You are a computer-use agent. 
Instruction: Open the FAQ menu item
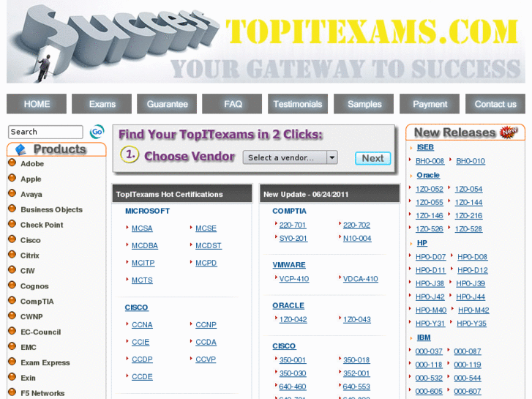tap(232, 104)
